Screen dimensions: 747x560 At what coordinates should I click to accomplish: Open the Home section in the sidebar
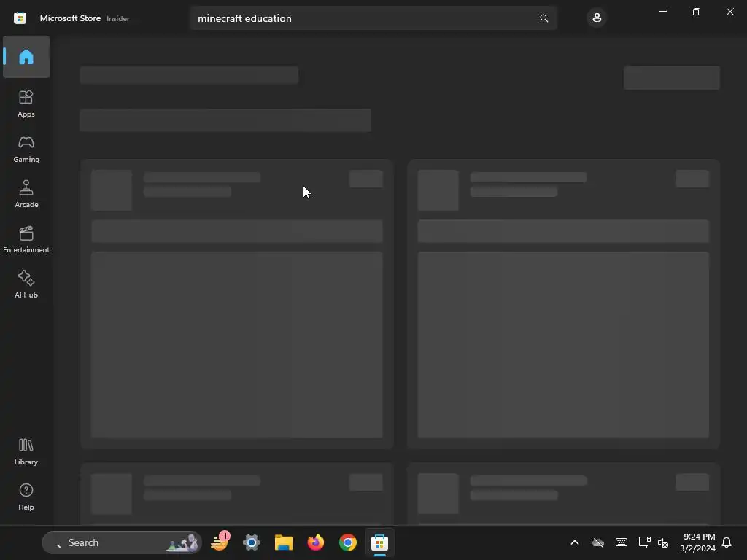pyautogui.click(x=26, y=57)
